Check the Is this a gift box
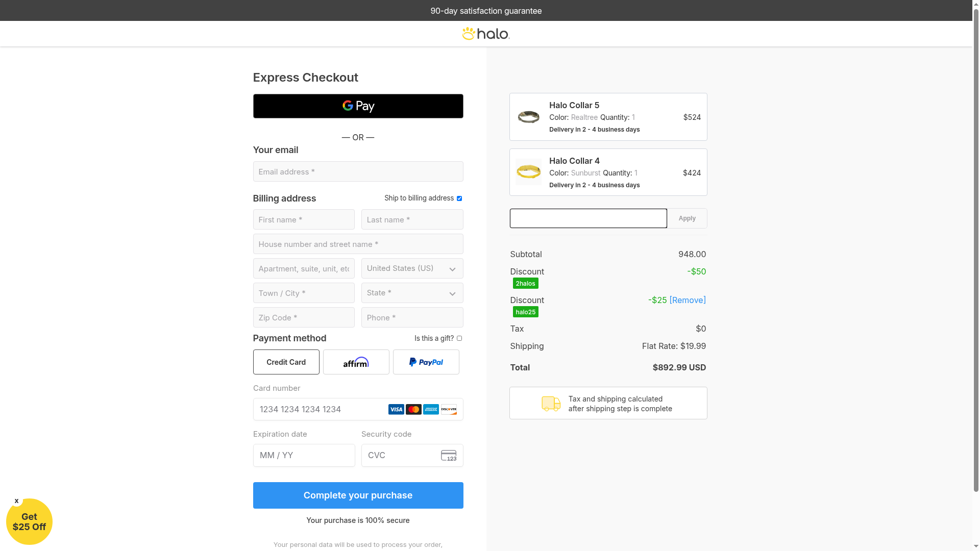980x551 pixels. 459,338
